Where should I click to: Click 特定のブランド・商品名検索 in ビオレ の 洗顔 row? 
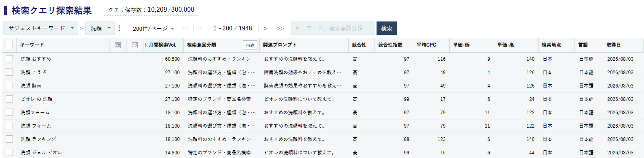pyautogui.click(x=219, y=99)
